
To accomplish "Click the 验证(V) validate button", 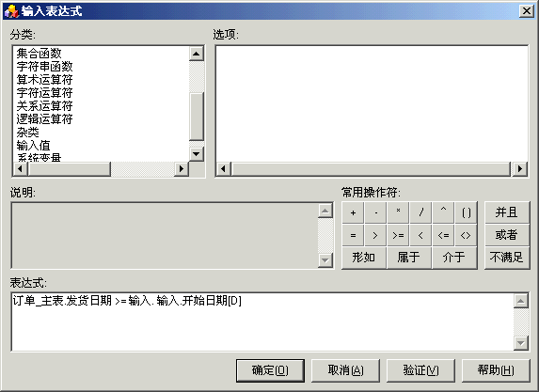I will click(x=420, y=370).
